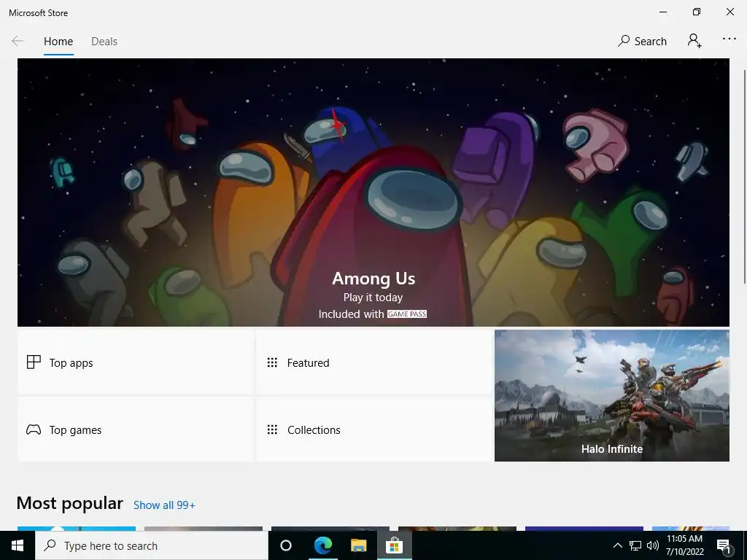Image resolution: width=747 pixels, height=560 pixels.
Task: Open the Action Center notifications icon
Action: point(723,545)
